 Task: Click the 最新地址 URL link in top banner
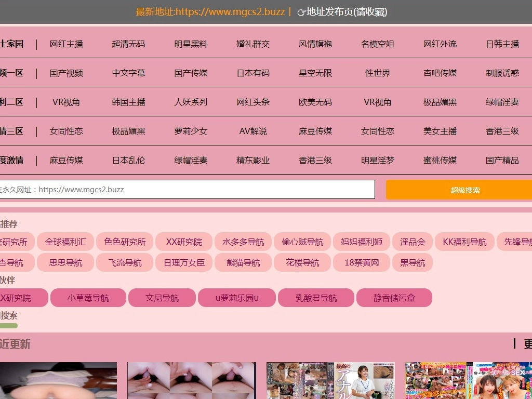pyautogui.click(x=210, y=12)
